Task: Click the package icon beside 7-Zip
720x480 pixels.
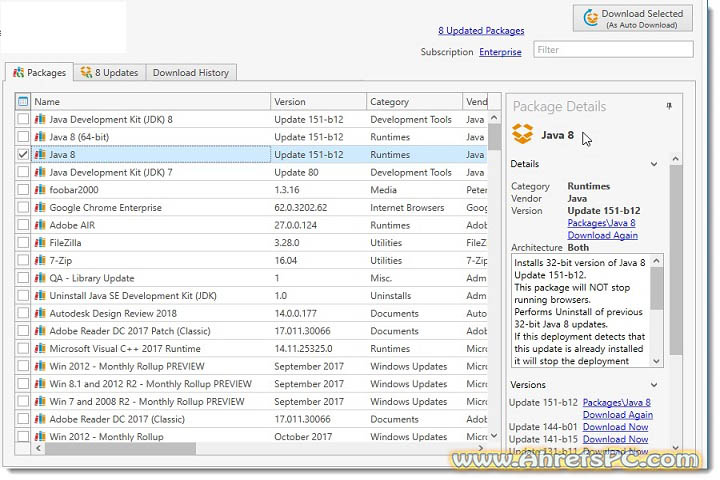Action: point(40,260)
